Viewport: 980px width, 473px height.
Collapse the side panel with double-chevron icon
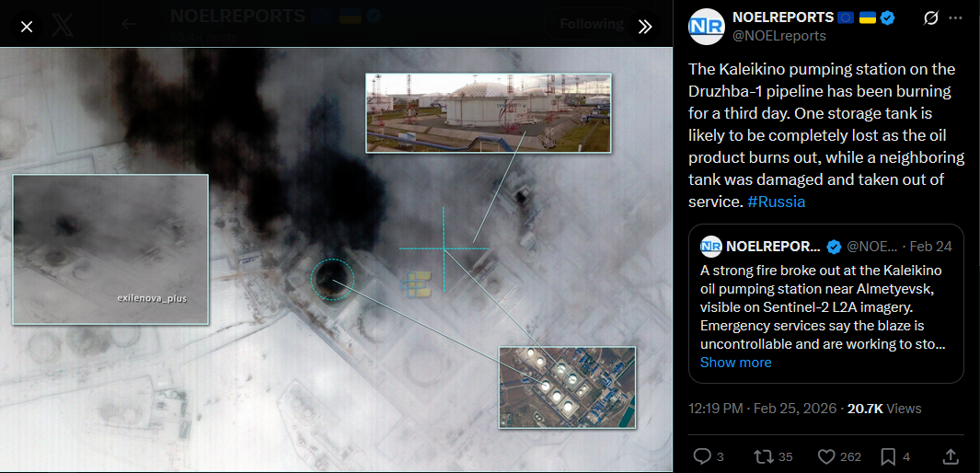point(645,27)
